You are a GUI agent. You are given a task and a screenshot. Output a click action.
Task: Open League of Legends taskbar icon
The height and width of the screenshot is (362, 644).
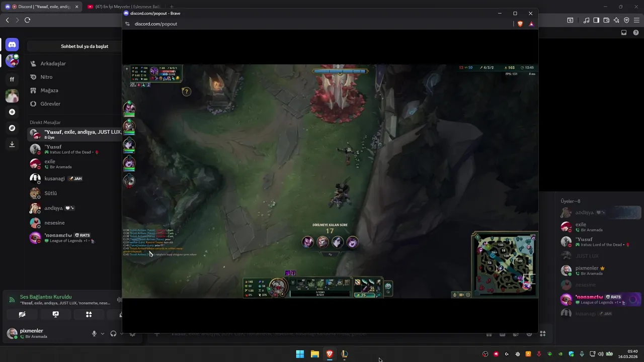click(x=344, y=354)
